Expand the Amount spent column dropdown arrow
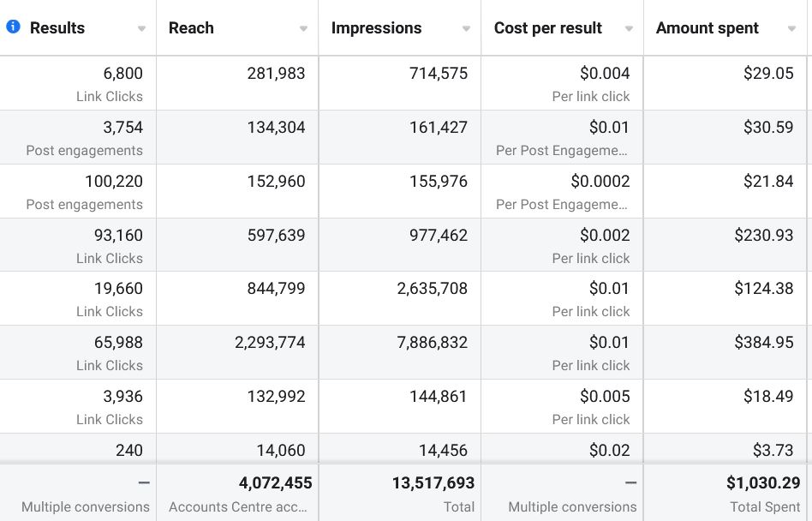This screenshot has width=812, height=521. pyautogui.click(x=791, y=29)
